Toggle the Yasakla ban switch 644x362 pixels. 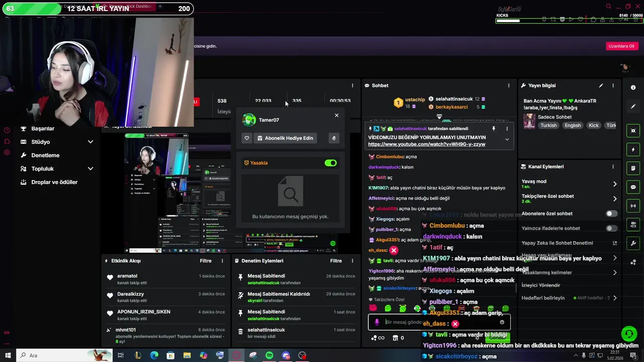click(331, 163)
